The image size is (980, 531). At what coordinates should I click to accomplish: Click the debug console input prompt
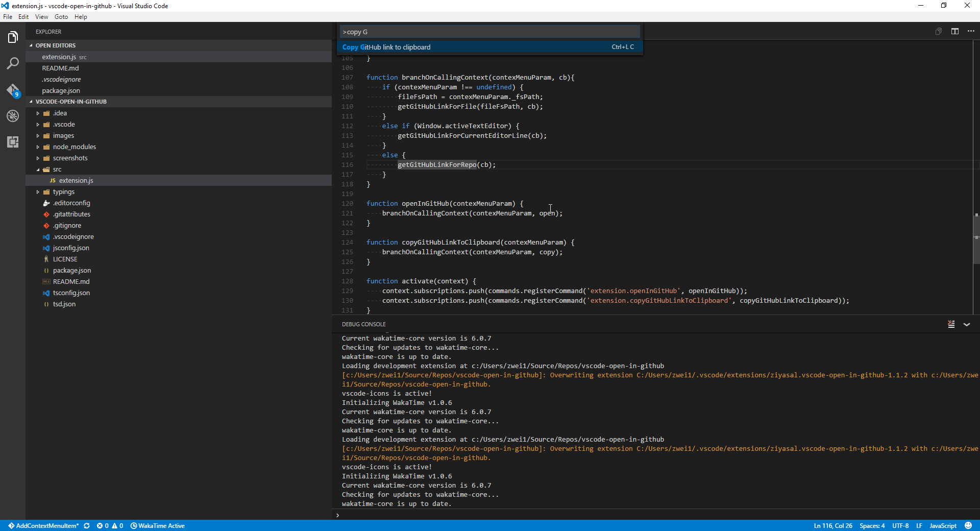(656, 515)
